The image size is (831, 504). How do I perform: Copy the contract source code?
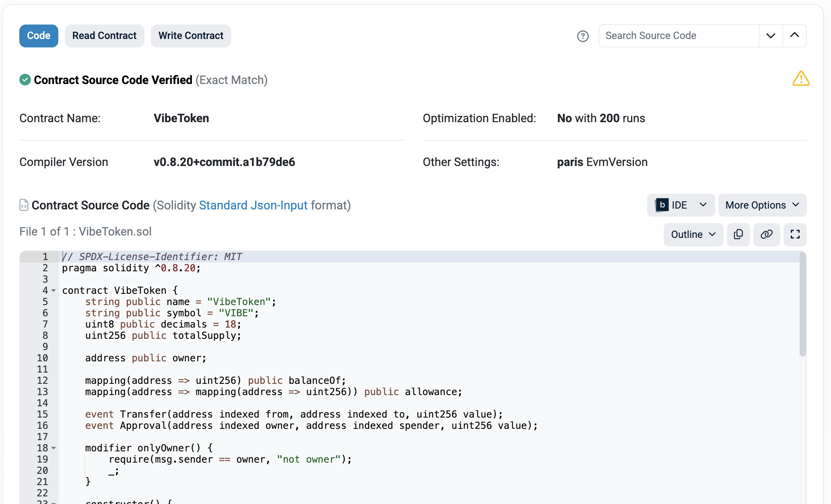pos(738,234)
